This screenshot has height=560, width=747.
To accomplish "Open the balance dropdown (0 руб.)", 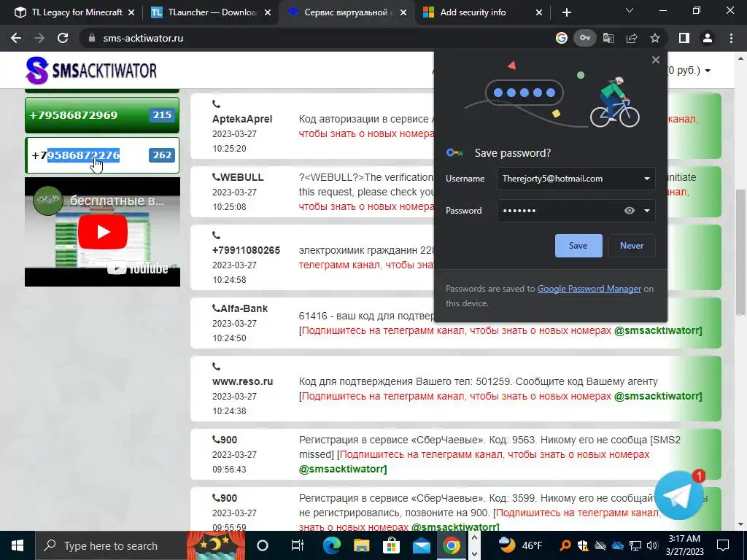I will (x=689, y=71).
